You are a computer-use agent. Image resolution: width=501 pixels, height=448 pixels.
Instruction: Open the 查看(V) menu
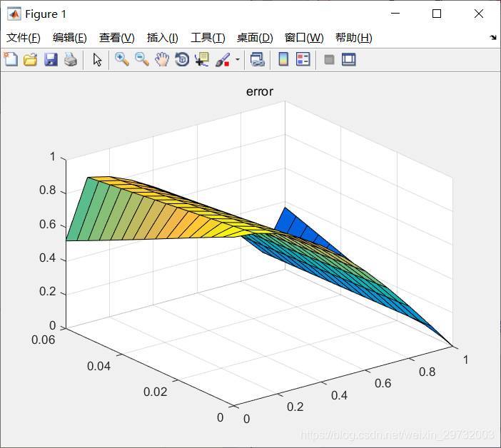pos(116,38)
